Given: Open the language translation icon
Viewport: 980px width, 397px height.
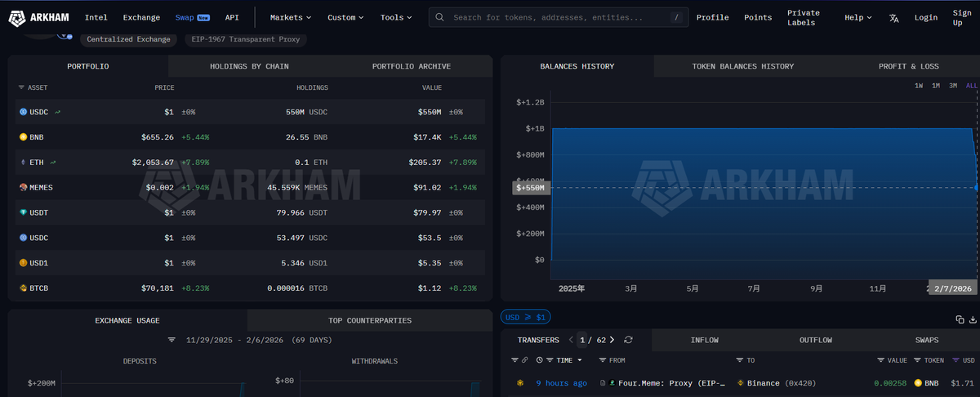Looking at the screenshot, I should tap(894, 17).
